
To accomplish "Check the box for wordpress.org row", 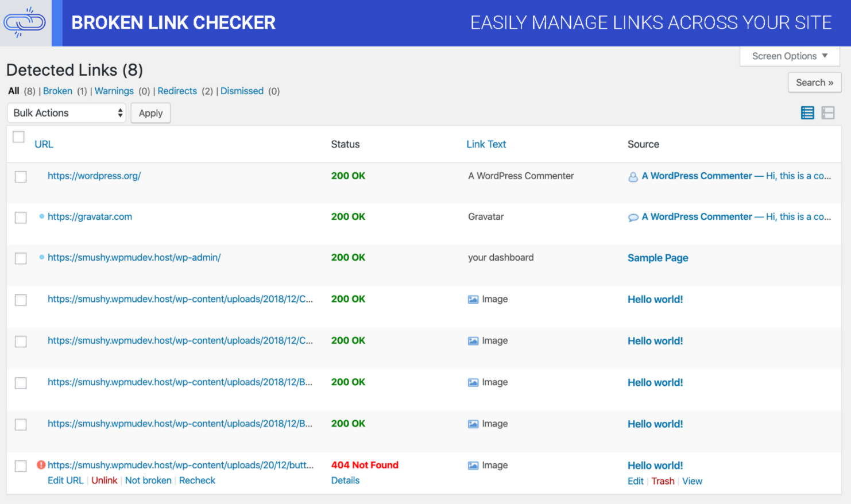I will pyautogui.click(x=21, y=177).
